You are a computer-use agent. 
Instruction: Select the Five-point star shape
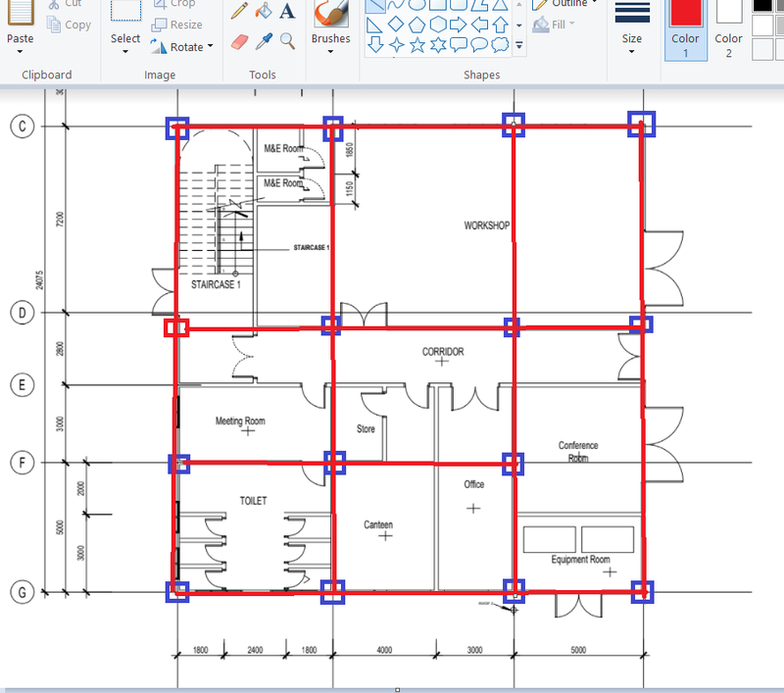point(417,43)
